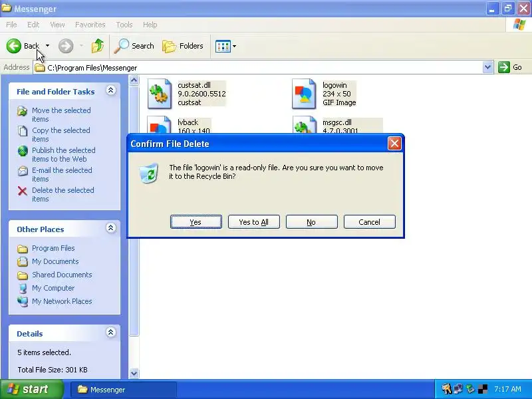This screenshot has height=399, width=532.
Task: Click the Messenger taskbar button
Action: pyautogui.click(x=124, y=390)
